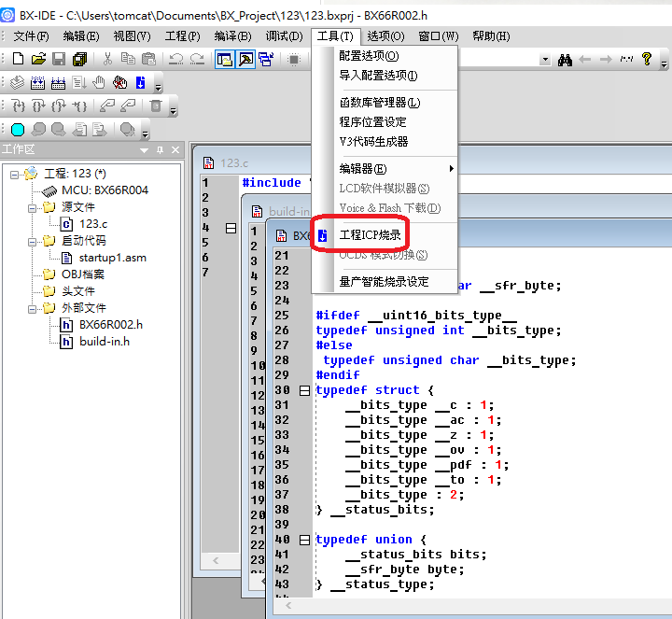The width and height of the screenshot is (672, 619).
Task: Choose 配置选项(O) from the tools menu
Action: coord(385,56)
